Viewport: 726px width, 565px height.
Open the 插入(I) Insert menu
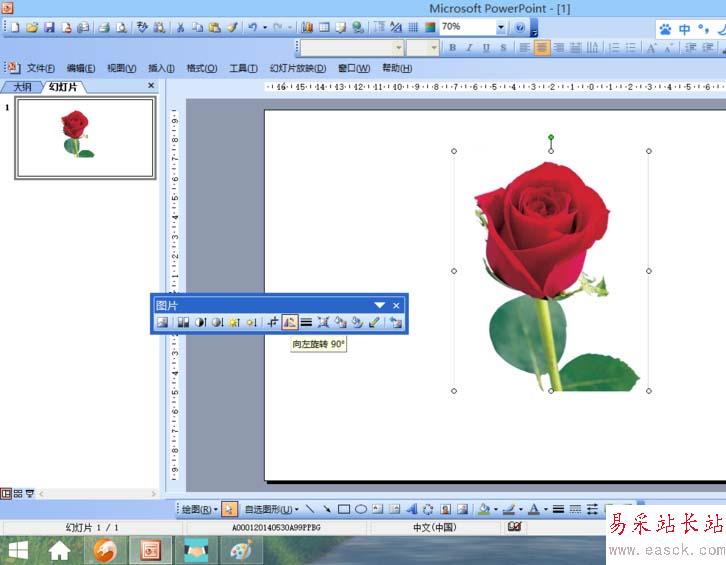(161, 69)
